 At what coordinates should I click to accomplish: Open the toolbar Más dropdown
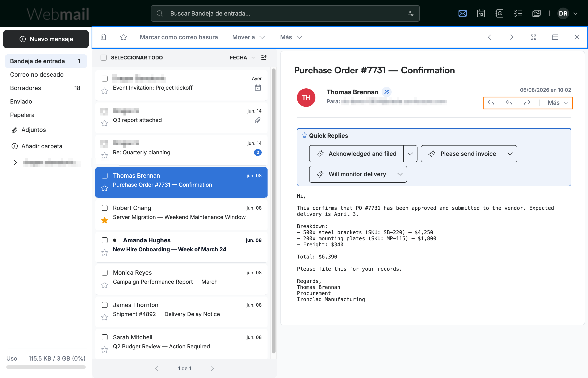[x=291, y=37]
